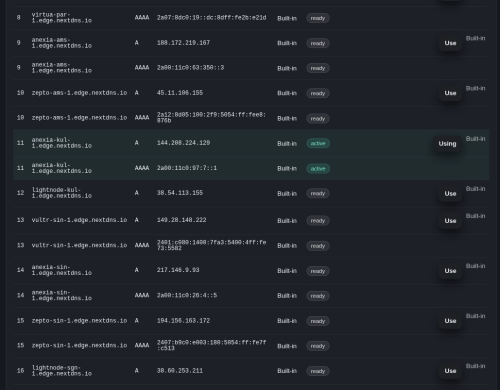Screen dimensions: 500x390
Task: Click Use button for zepto-ams-1 server
Action: [450, 93]
